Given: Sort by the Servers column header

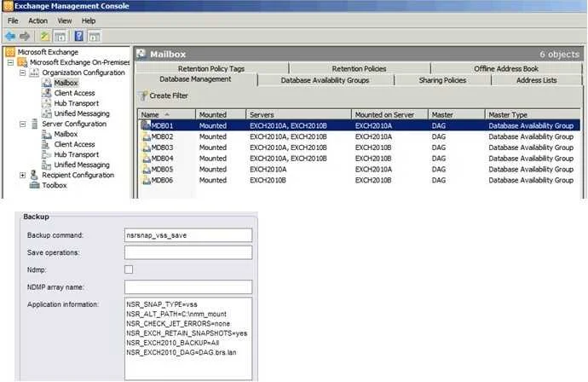Looking at the screenshot, I should tap(298, 114).
